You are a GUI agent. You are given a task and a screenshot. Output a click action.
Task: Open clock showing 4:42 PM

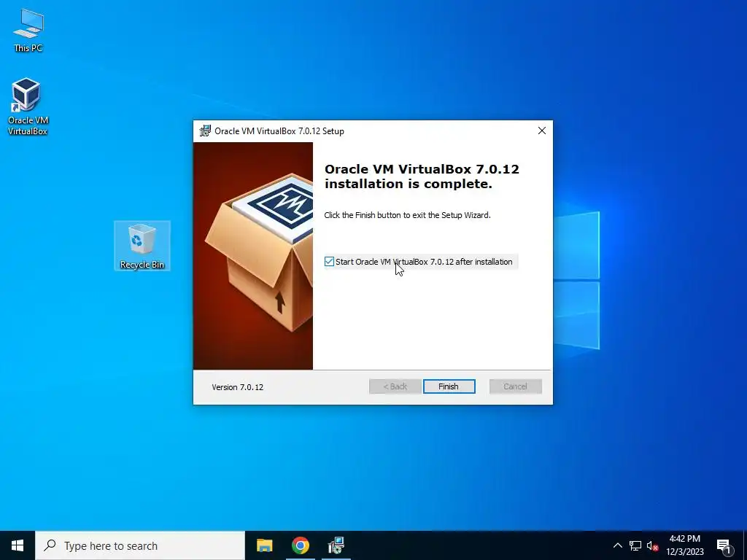tap(684, 545)
